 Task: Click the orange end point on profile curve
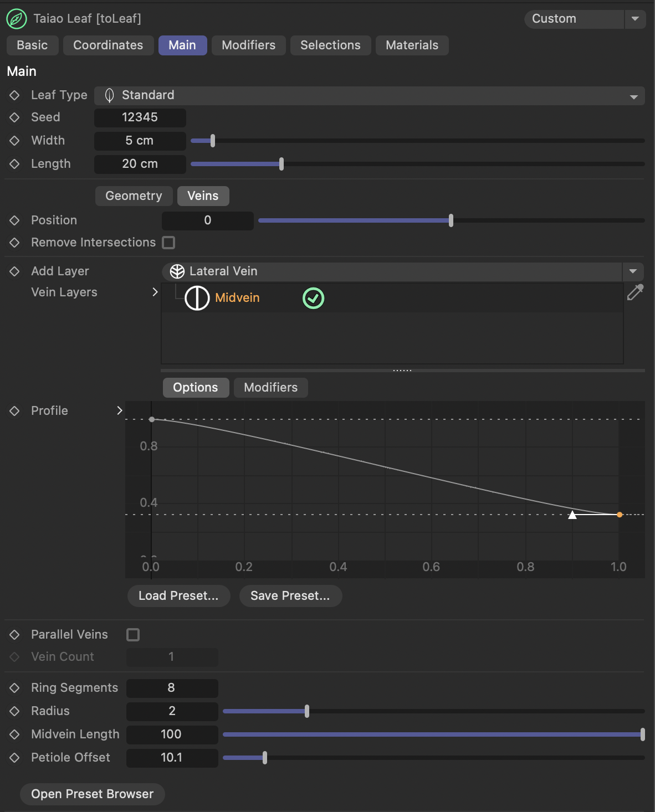620,515
